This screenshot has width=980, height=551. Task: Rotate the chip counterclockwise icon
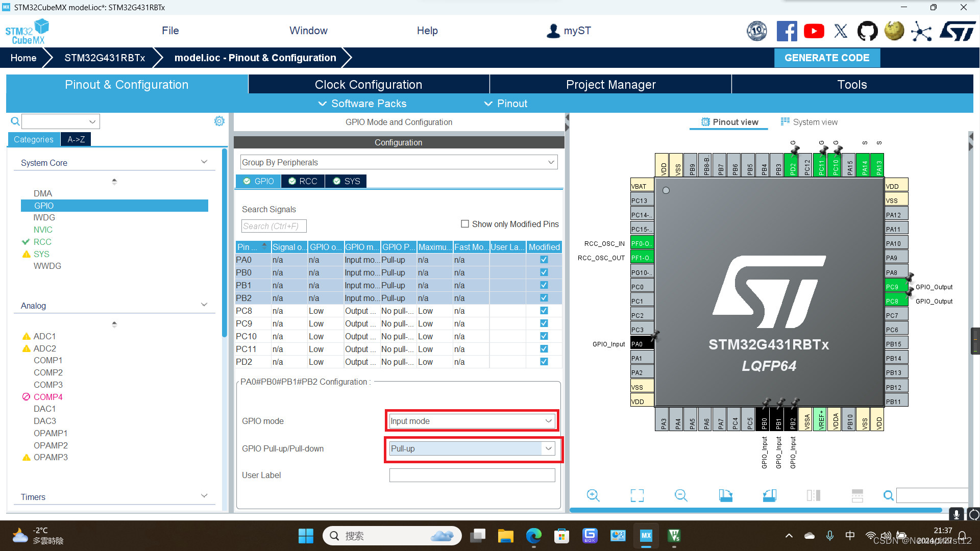pyautogui.click(x=770, y=495)
